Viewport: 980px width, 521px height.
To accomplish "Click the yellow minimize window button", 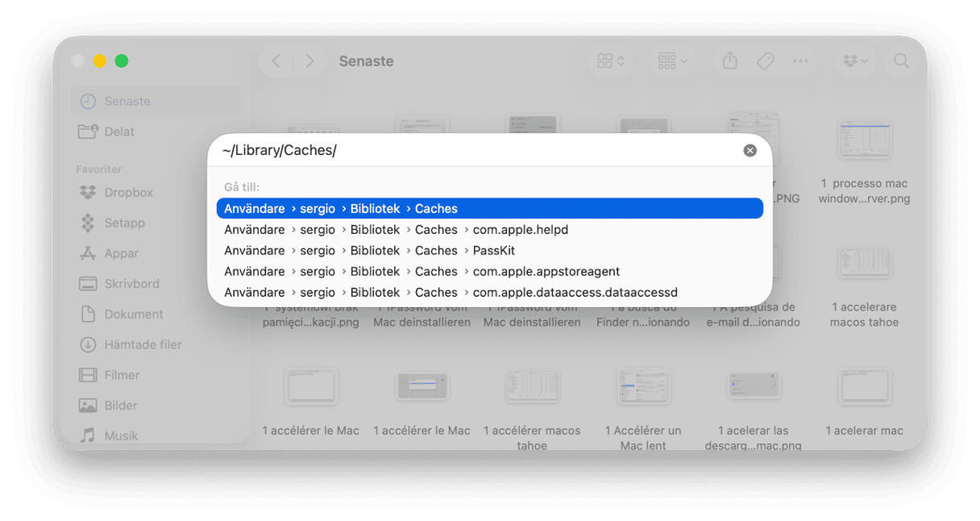I will coord(100,61).
